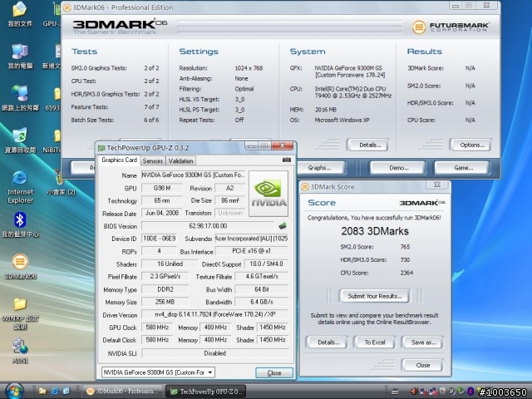Click the Bandwidth 6.4 GB/s field
532x399 pixels.
tap(262, 302)
